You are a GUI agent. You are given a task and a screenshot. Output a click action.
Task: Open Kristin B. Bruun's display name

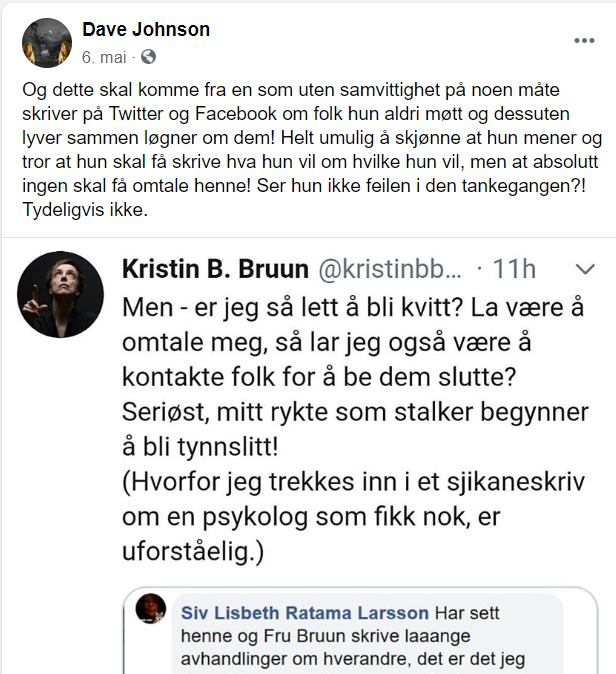pyautogui.click(x=215, y=269)
